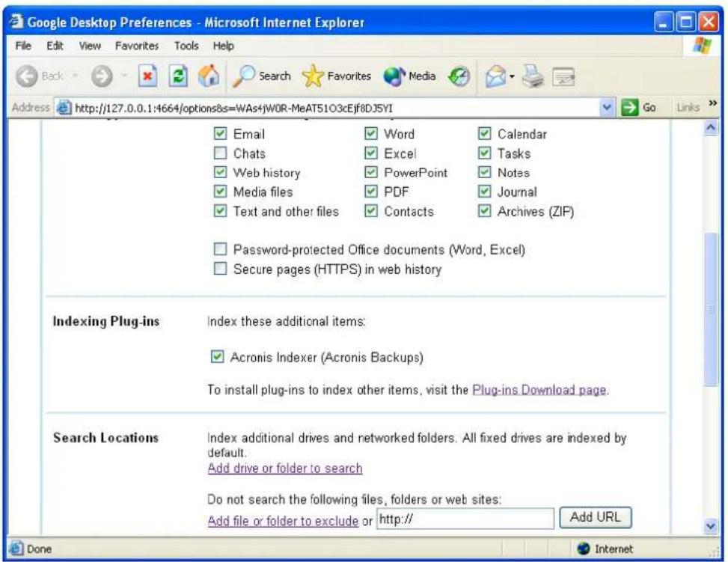Click the scroll up arrow

click(x=711, y=127)
